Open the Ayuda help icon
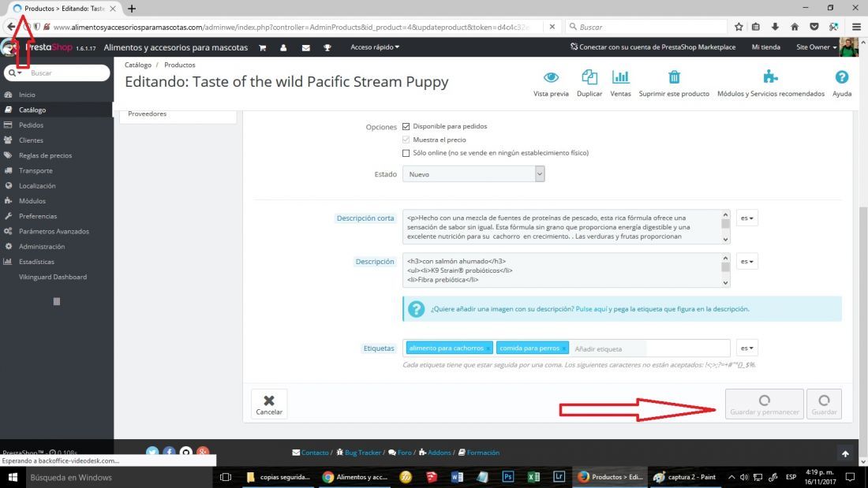The height and width of the screenshot is (488, 868). click(841, 77)
